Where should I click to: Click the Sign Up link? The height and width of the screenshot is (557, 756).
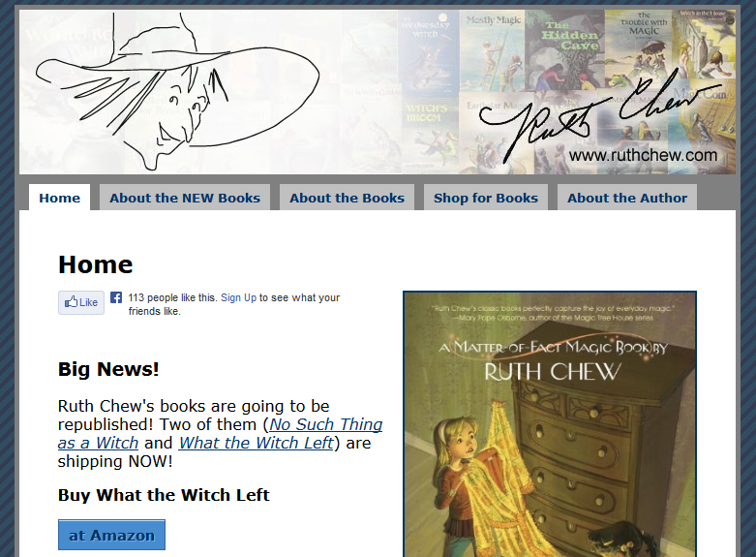(x=238, y=297)
